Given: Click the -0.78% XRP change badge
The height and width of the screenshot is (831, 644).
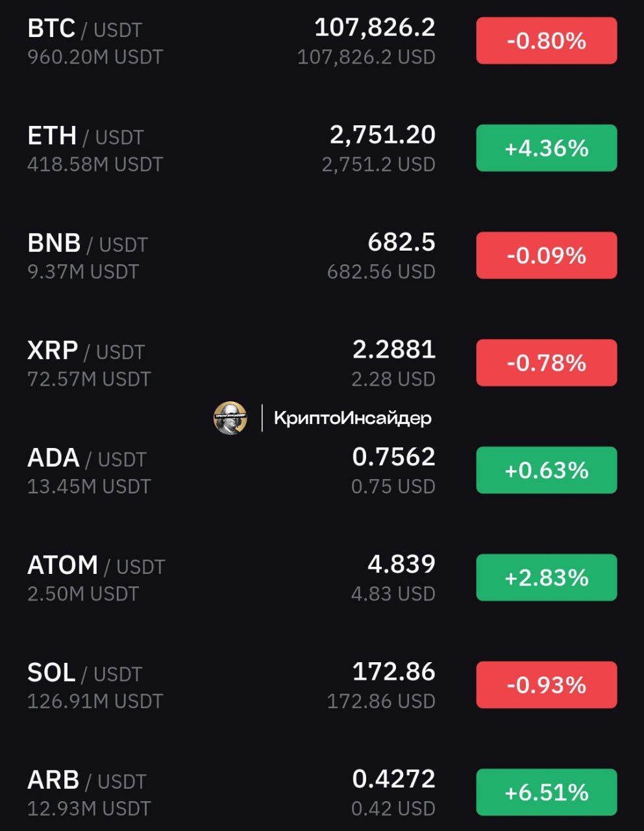Looking at the screenshot, I should (547, 362).
